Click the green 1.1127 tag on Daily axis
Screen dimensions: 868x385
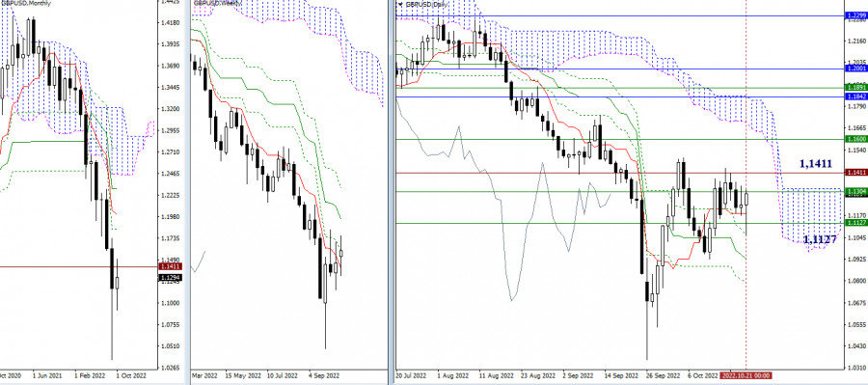[x=855, y=223]
